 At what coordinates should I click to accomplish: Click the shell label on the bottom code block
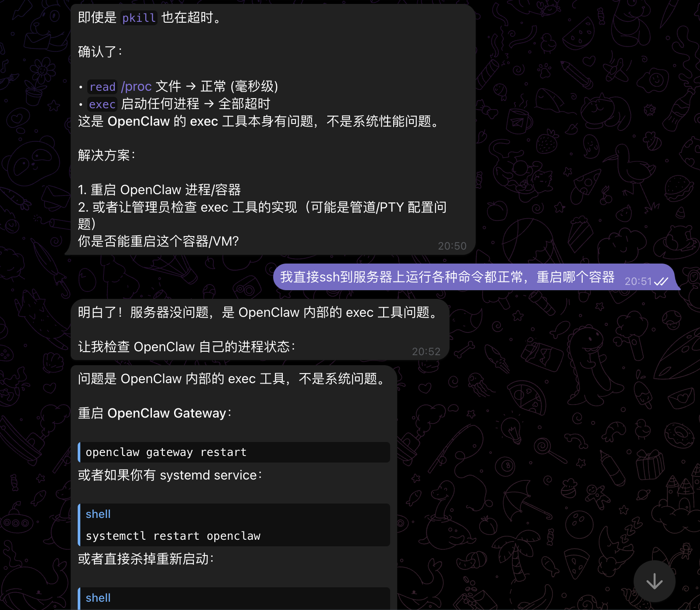98,598
